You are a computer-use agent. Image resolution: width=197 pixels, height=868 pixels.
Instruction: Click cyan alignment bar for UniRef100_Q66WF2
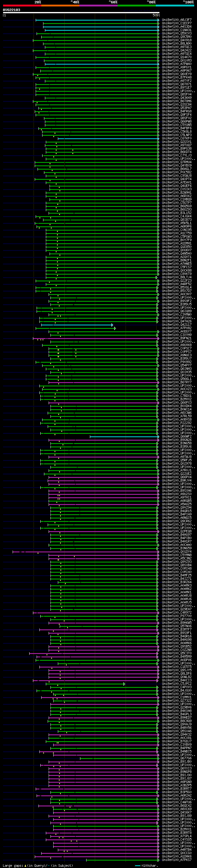click(125, 436)
